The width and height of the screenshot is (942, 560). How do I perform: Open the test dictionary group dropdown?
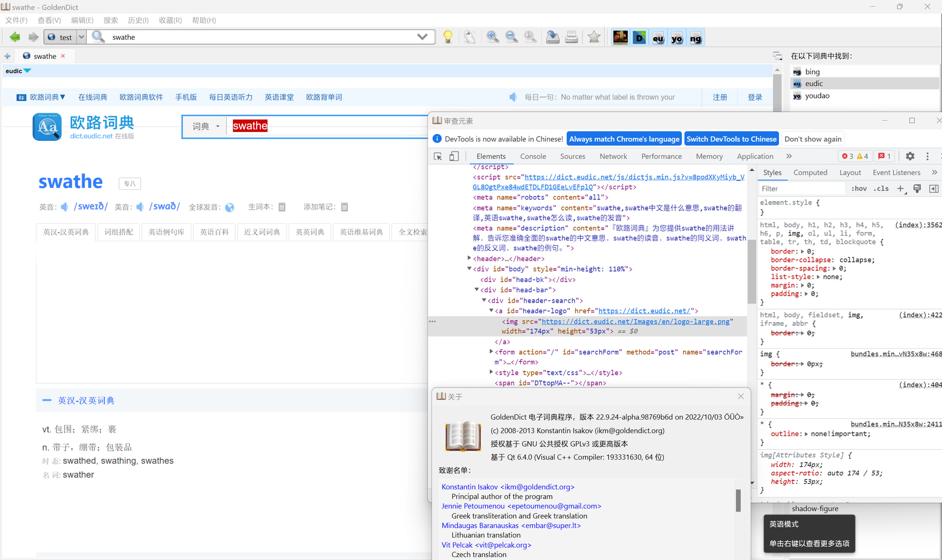coord(81,37)
